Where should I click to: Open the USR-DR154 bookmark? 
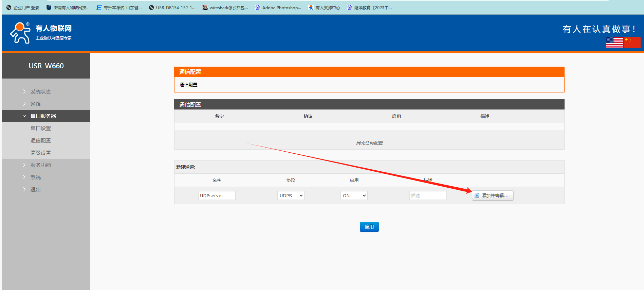tap(172, 7)
